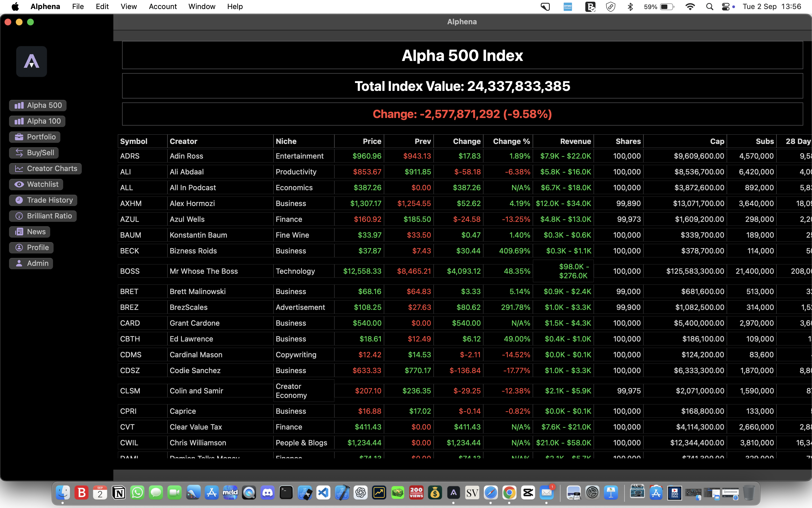Open the Alpha 500 sidebar page
The width and height of the screenshot is (812, 508).
tap(38, 106)
